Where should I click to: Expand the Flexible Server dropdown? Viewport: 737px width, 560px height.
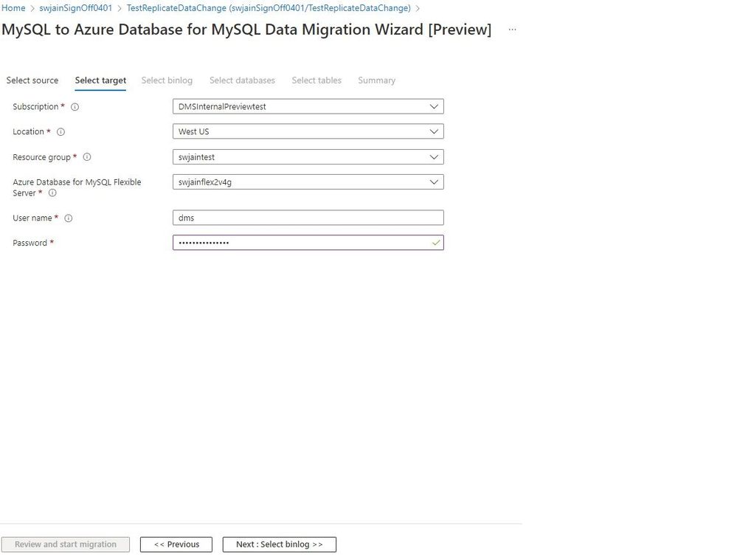(x=308, y=182)
